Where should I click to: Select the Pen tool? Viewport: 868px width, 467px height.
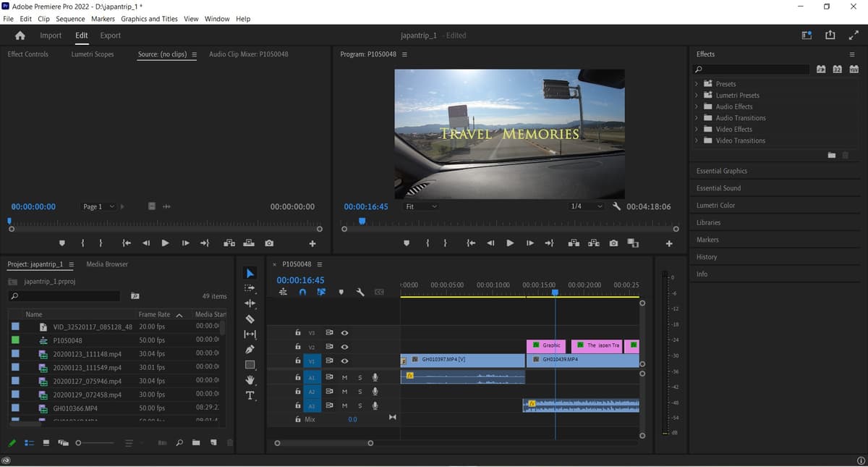(x=250, y=349)
